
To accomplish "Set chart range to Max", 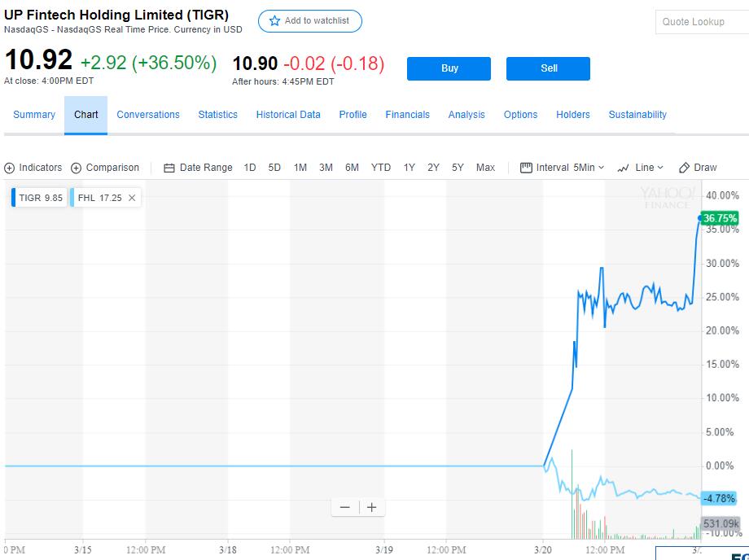I will tap(485, 168).
